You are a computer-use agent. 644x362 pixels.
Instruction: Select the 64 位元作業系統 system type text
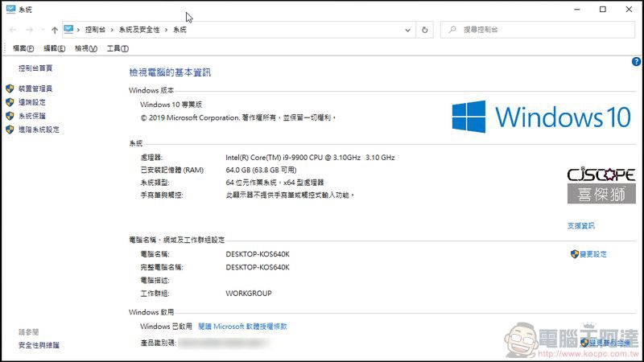[x=275, y=183]
